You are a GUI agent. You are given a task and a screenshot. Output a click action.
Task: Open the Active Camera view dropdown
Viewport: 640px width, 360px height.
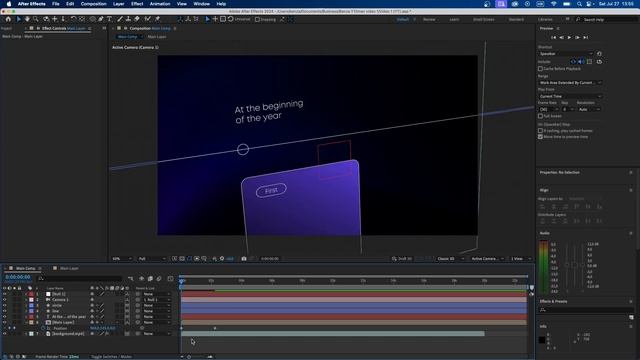(487, 259)
